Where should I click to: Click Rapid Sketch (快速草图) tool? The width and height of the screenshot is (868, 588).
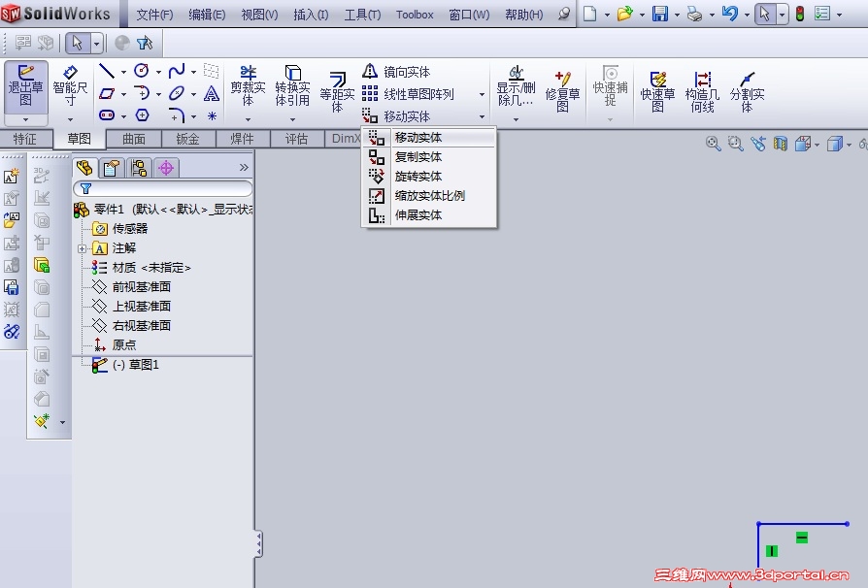[657, 92]
